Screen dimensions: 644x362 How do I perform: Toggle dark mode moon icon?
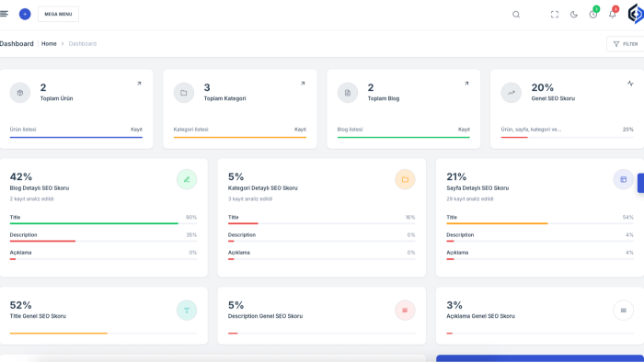coord(574,15)
